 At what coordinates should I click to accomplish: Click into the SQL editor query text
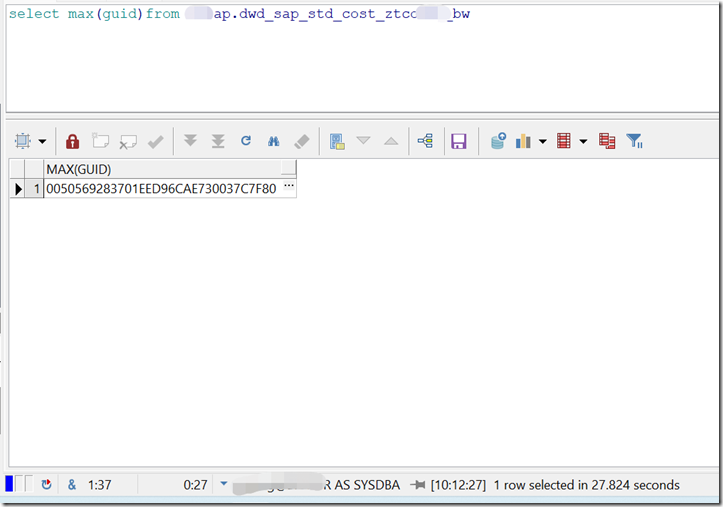239,14
